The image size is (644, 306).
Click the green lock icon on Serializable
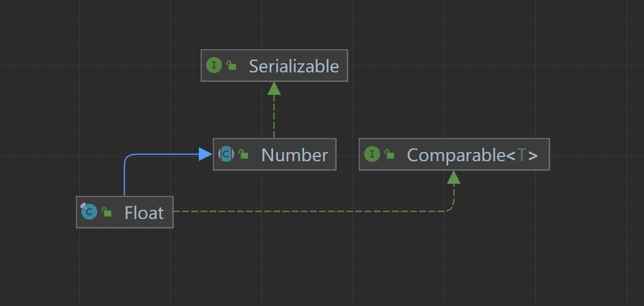[232, 65]
